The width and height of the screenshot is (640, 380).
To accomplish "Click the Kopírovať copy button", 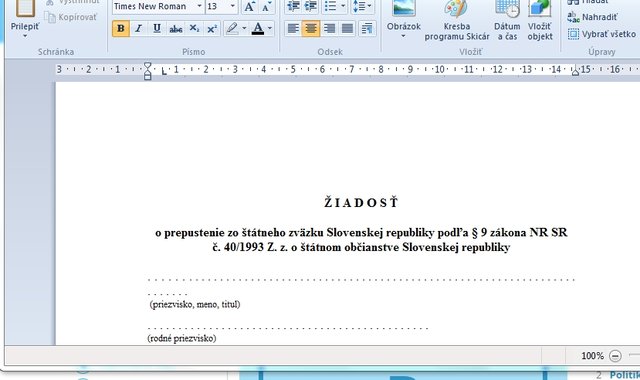I will pos(71,17).
